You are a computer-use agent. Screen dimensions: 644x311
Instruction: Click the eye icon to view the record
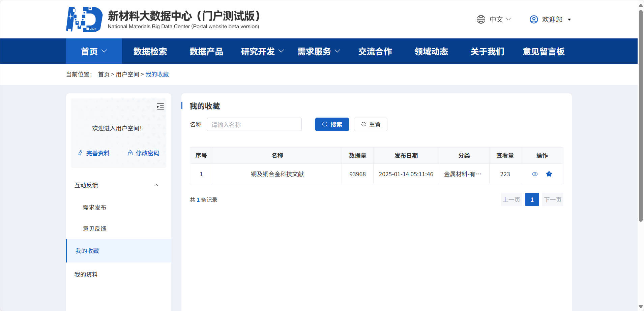click(535, 174)
